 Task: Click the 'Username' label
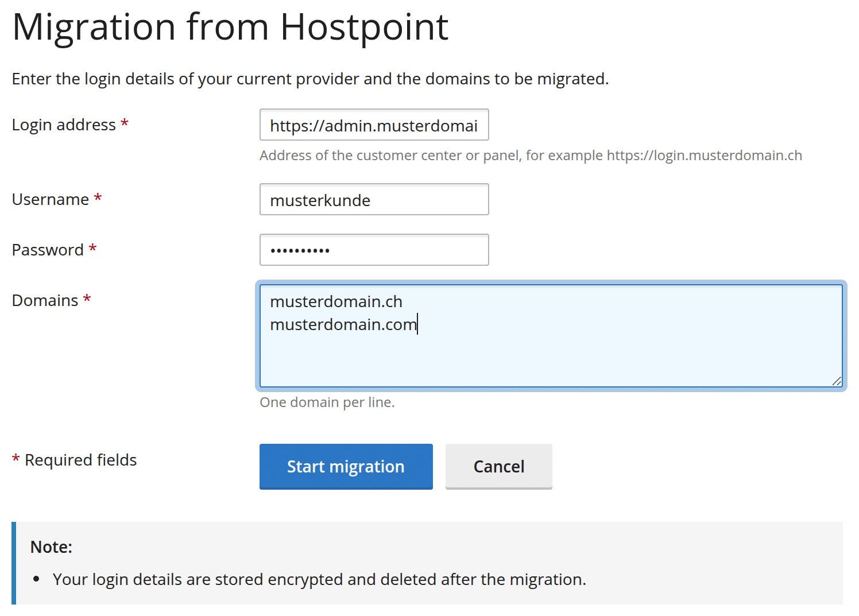51,199
